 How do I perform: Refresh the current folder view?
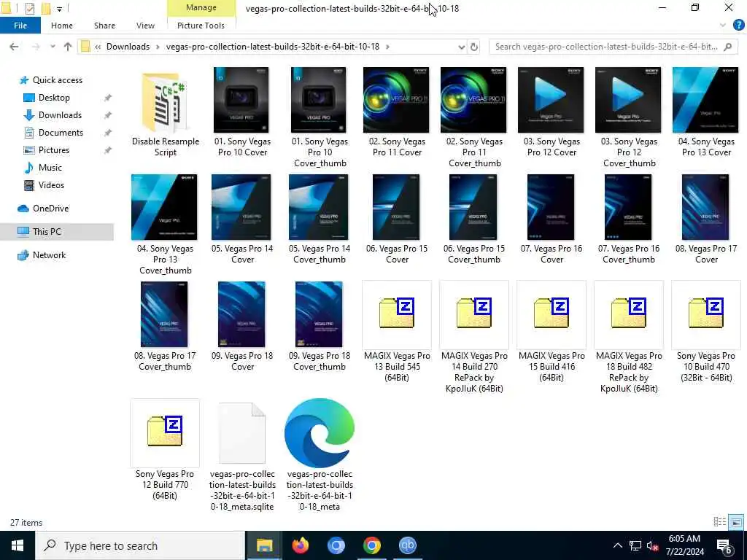click(x=474, y=47)
